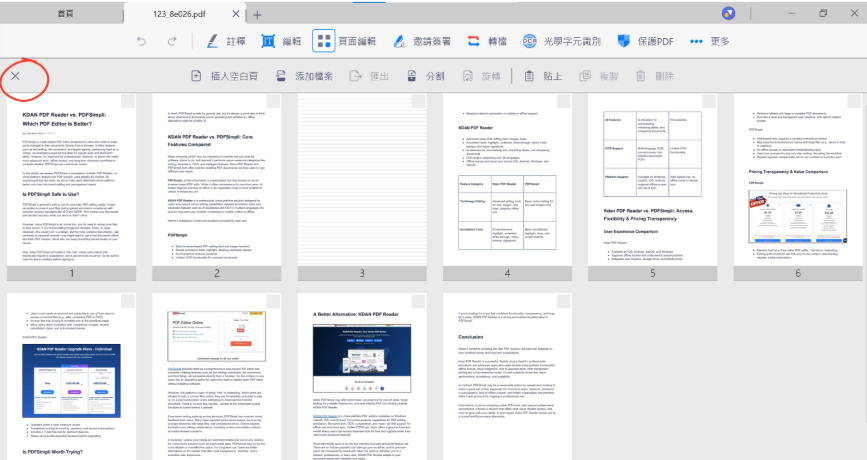Close page edit mode with X icon
Image resolution: width=867 pixels, height=460 pixels.
[14, 76]
